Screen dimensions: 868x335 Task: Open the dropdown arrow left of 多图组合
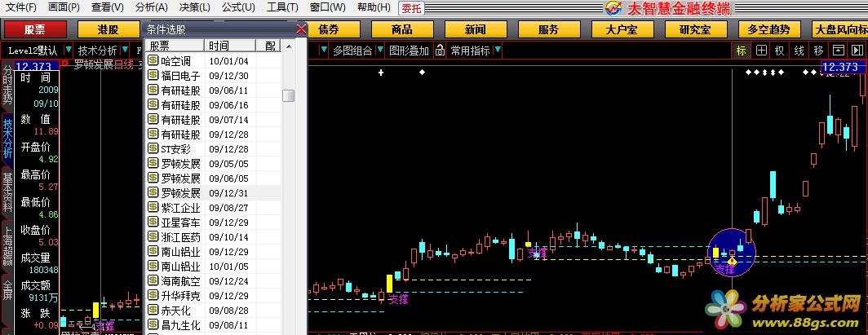(324, 51)
